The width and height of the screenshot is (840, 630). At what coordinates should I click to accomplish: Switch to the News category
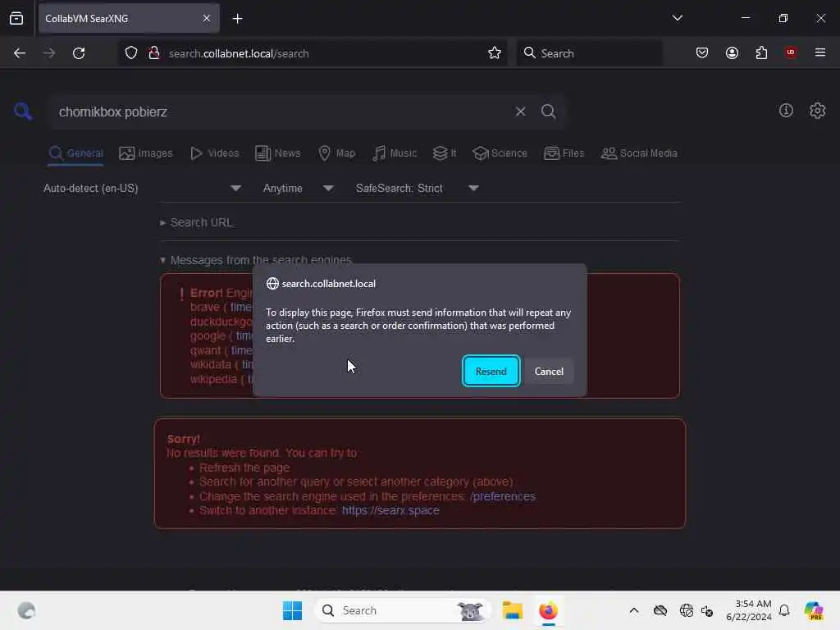277,153
